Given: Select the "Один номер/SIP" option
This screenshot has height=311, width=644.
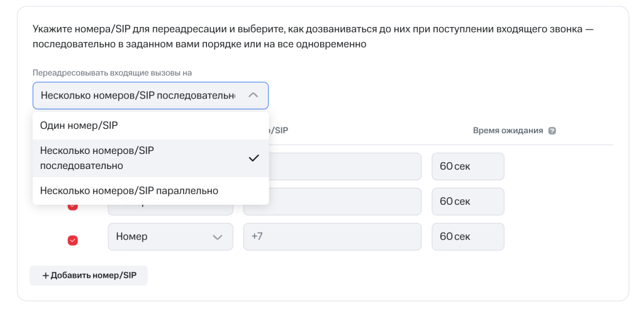Looking at the screenshot, I should tap(150, 126).
